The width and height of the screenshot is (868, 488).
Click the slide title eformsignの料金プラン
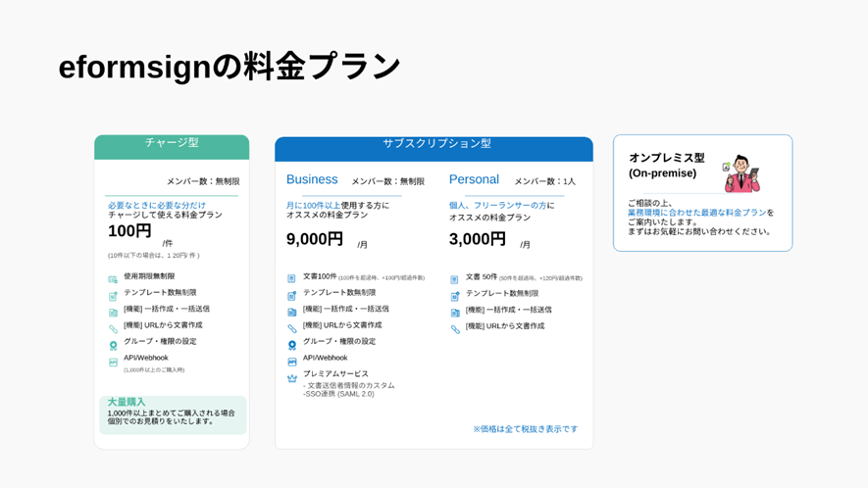[230, 67]
